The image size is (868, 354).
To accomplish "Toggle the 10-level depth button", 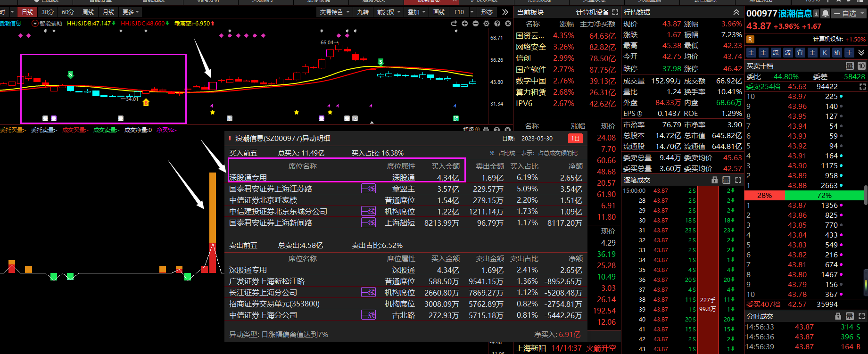I will pos(861,66).
